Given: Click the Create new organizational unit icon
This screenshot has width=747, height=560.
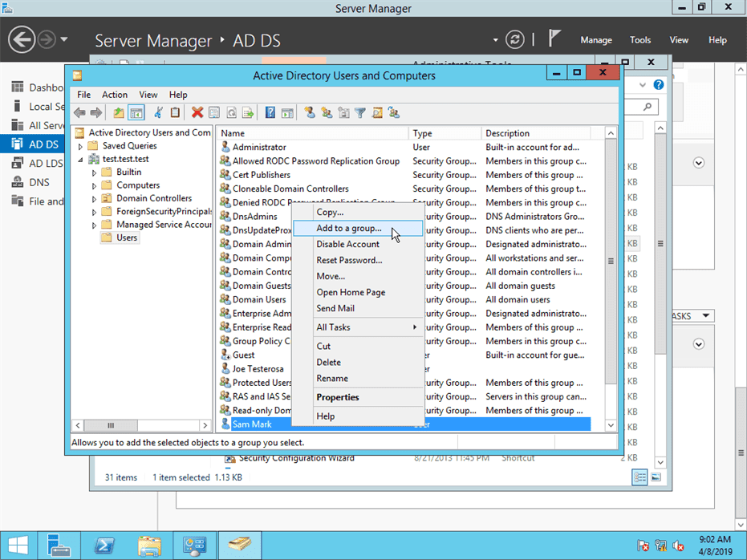Looking at the screenshot, I should (x=343, y=113).
